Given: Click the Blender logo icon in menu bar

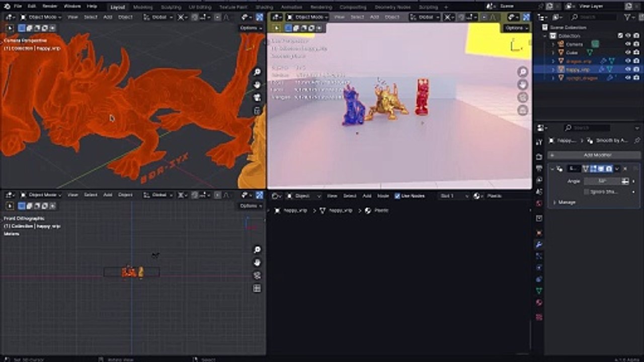Looking at the screenshot, I should pyautogui.click(x=7, y=7).
